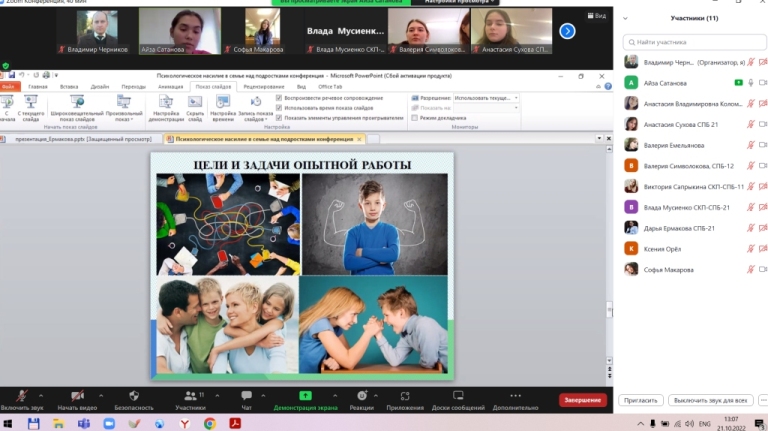
Task: Toggle Использовать время показа слайдов checkbox
Action: point(279,108)
